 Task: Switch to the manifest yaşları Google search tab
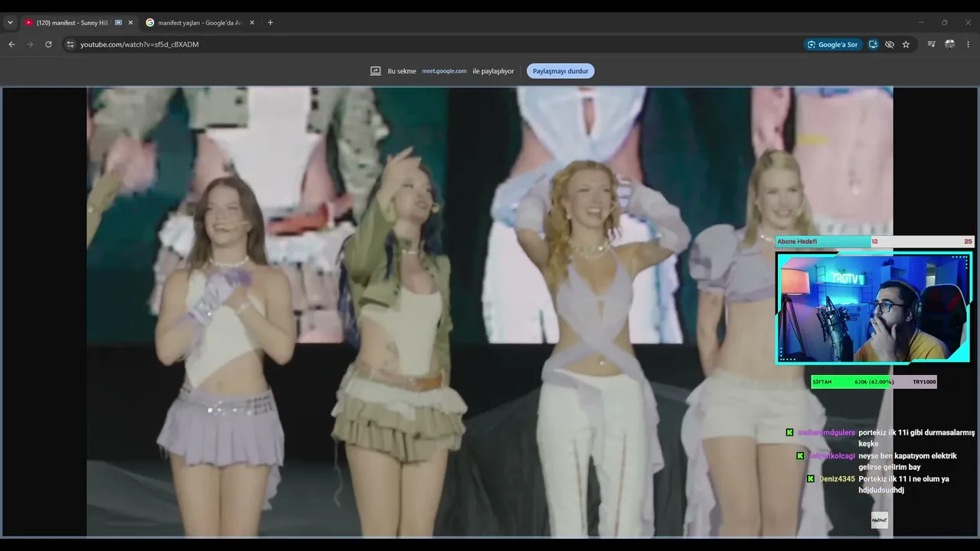click(x=201, y=23)
